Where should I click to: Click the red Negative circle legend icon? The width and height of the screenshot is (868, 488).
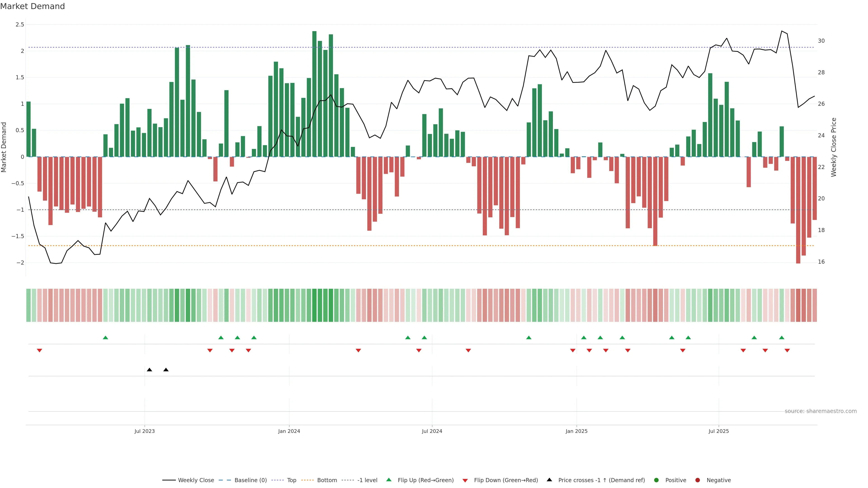[698, 480]
